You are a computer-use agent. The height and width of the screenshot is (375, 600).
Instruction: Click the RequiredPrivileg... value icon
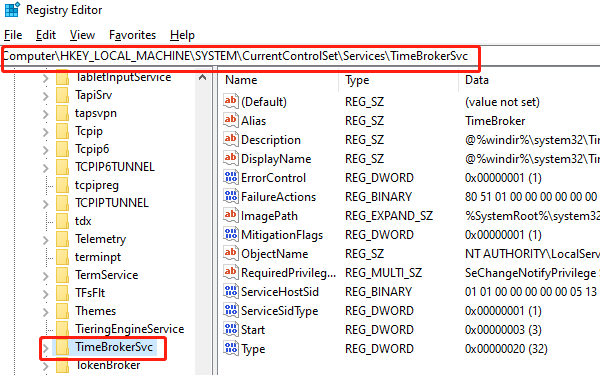(x=231, y=272)
